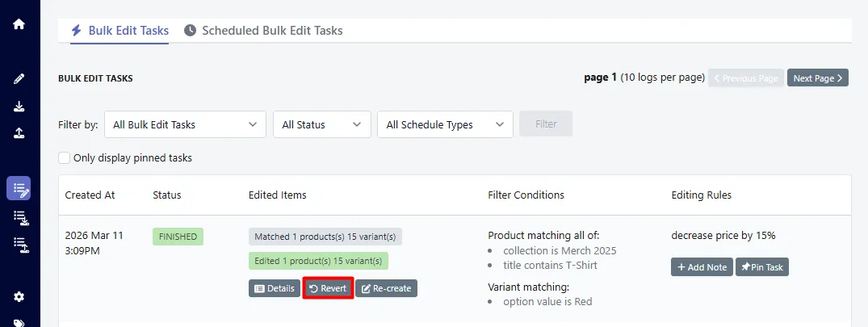The height and width of the screenshot is (327, 868).
Task: Open the tag icon at sidebar bottom
Action: [x=19, y=323]
